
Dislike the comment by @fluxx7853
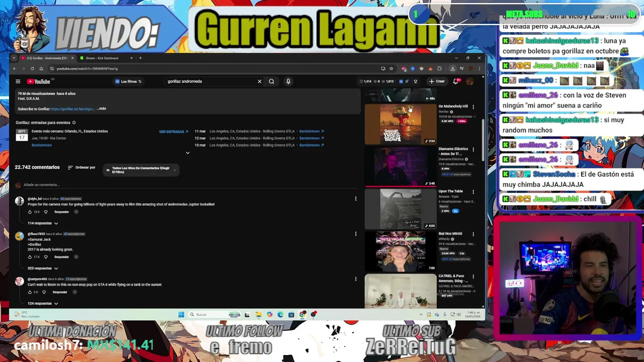pos(46,257)
